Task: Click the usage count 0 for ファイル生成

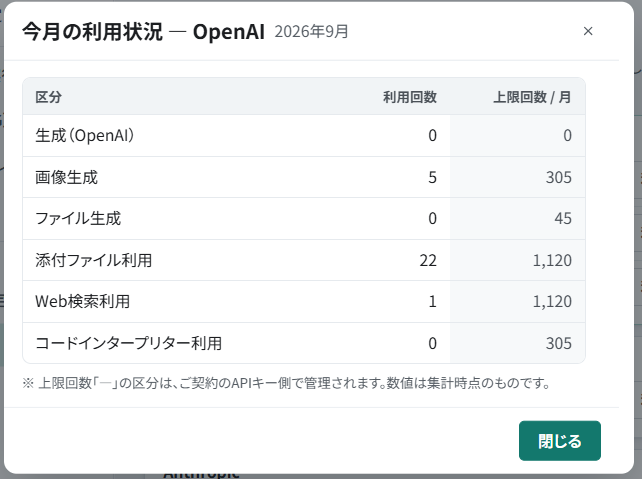Action: pyautogui.click(x=432, y=219)
